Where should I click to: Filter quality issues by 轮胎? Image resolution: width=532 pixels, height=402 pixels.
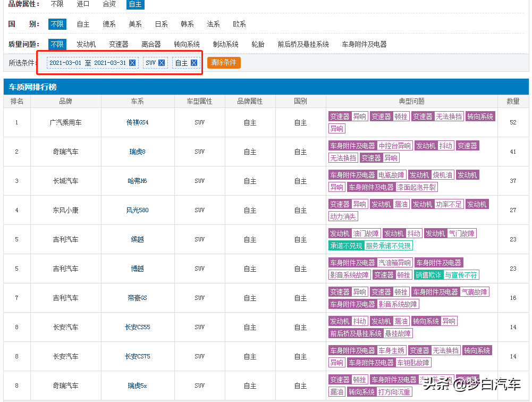tap(258, 44)
